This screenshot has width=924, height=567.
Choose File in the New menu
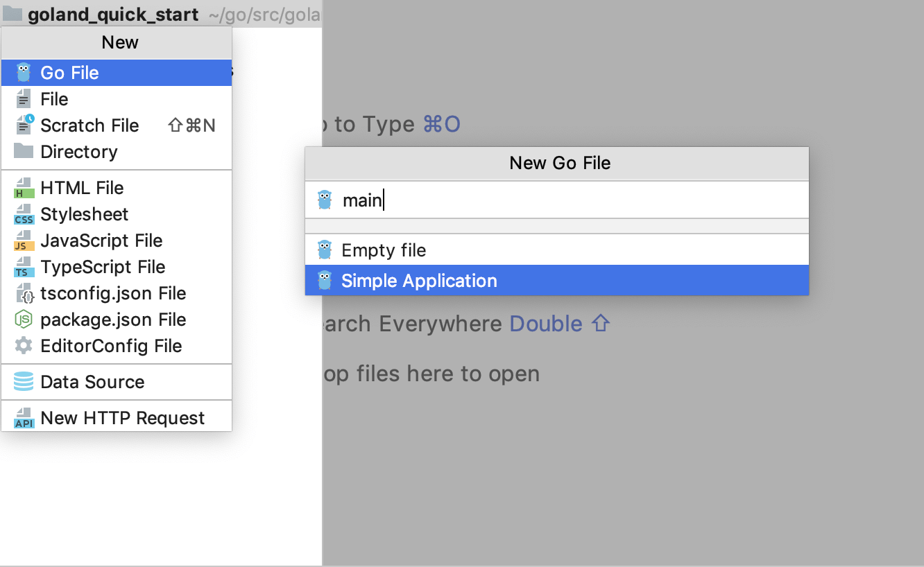click(117, 98)
